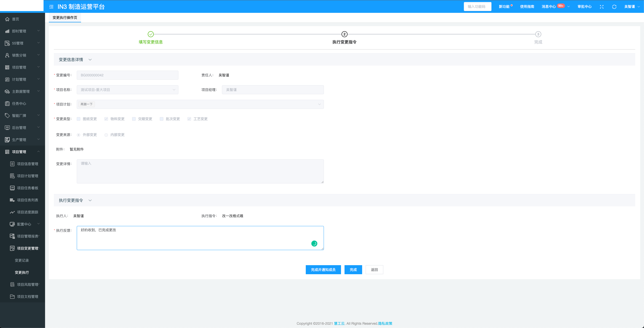Click the 任务中心 icon in sidebar
Screen dimensions: 644x328
(x=7, y=104)
